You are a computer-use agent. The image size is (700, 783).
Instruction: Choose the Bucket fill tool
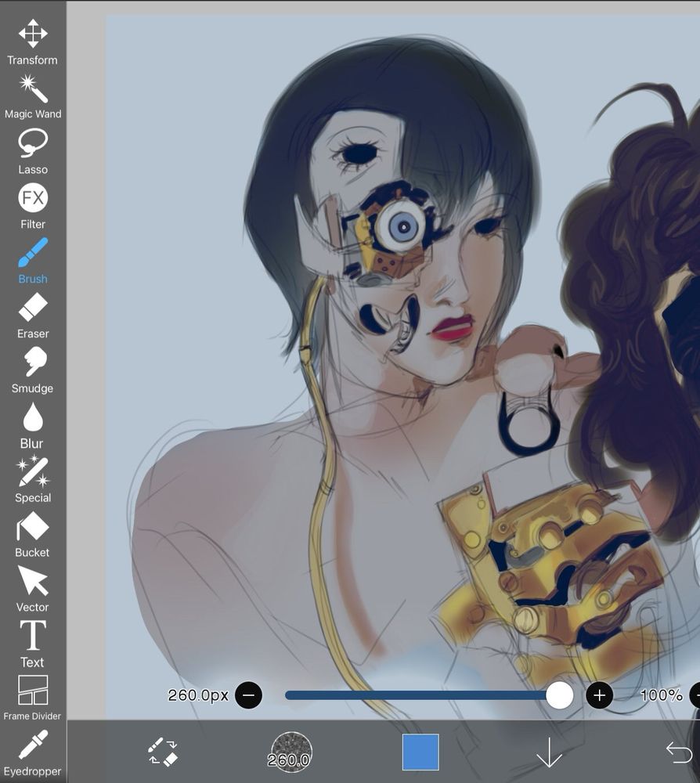(x=32, y=534)
